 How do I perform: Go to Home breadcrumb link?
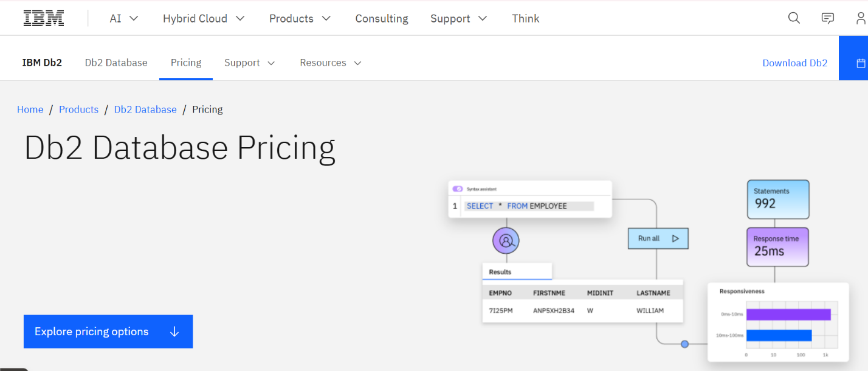30,109
